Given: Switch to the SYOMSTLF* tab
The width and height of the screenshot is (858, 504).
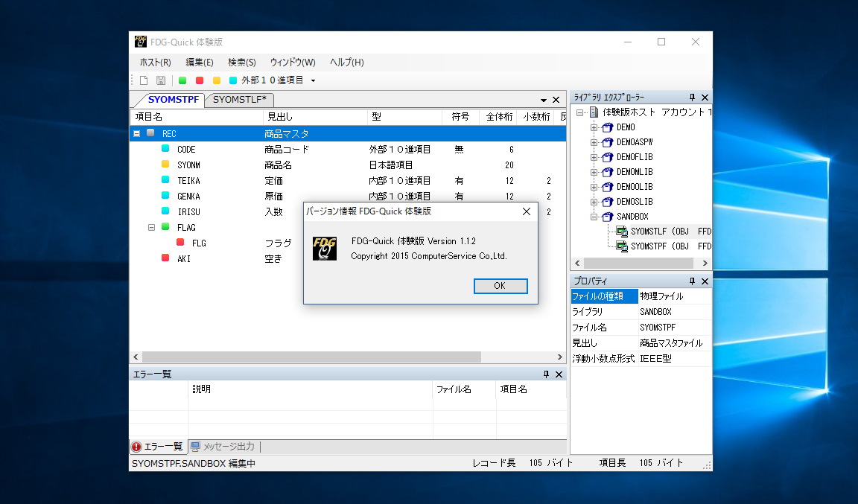Looking at the screenshot, I should point(240,100).
